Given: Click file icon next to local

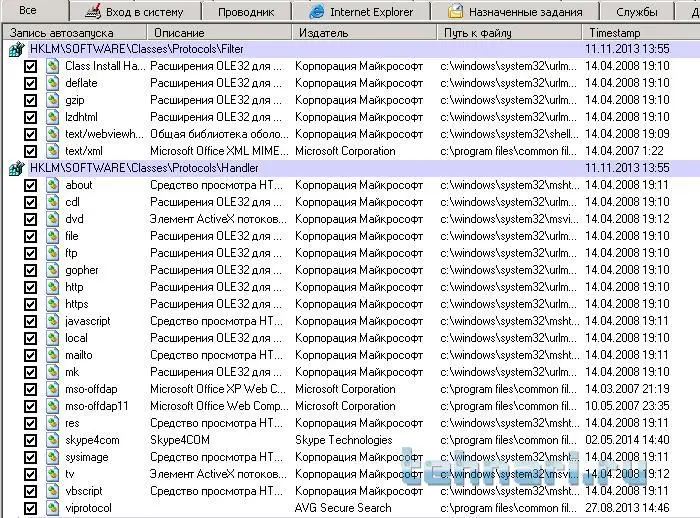Looking at the screenshot, I should [x=52, y=338].
